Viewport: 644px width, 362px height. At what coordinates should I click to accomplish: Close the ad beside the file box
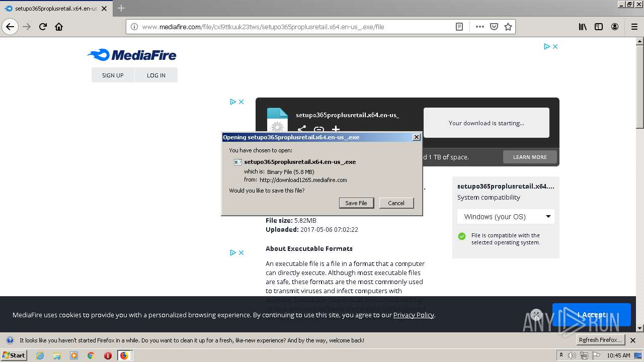pos(241,102)
